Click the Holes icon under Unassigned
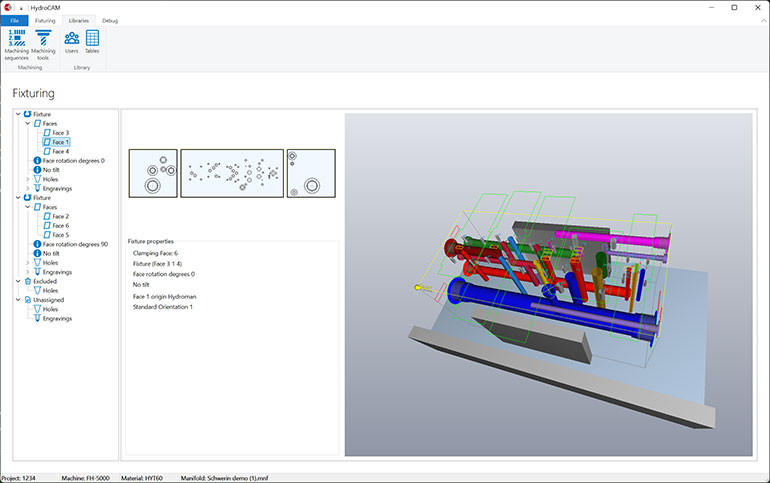770x483 pixels. tap(37, 309)
